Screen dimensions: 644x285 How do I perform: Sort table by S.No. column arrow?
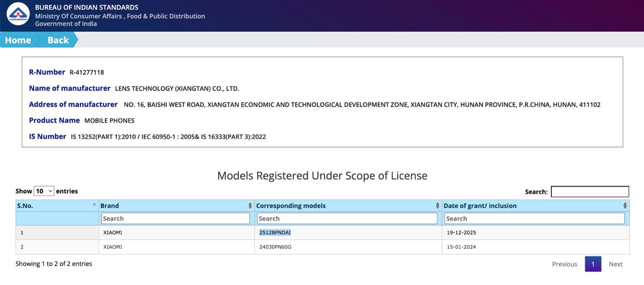[94, 204]
